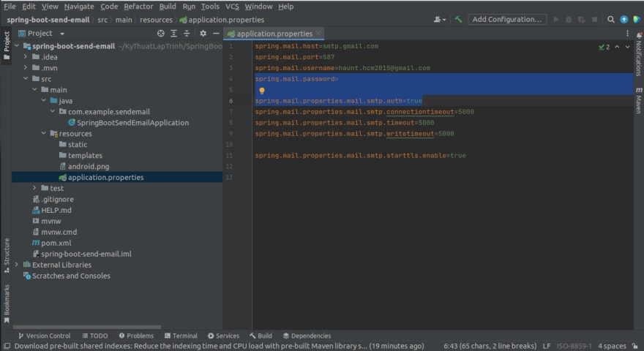Click the Collapse All tree icon
Image resolution: width=644 pixels, height=351 pixels.
click(187, 33)
